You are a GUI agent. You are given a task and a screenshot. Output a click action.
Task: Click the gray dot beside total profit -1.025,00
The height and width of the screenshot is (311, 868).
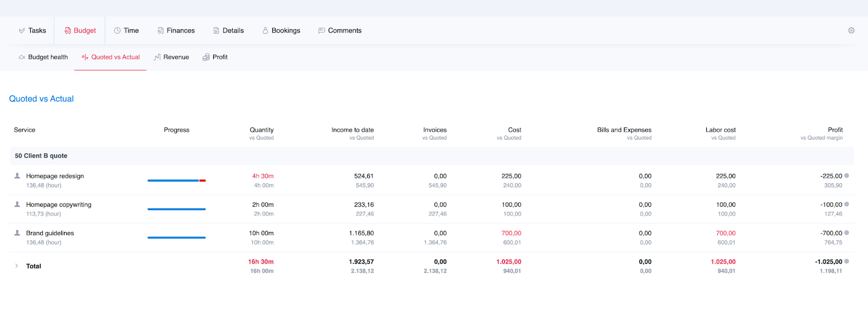(x=846, y=261)
